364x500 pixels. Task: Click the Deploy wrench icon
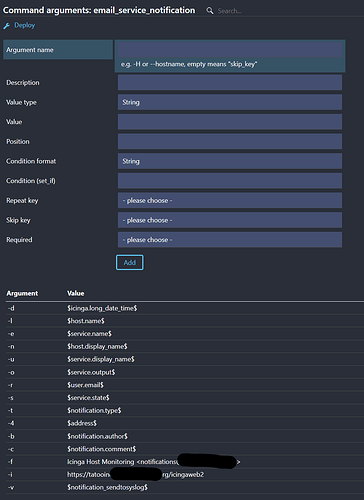(x=7, y=26)
